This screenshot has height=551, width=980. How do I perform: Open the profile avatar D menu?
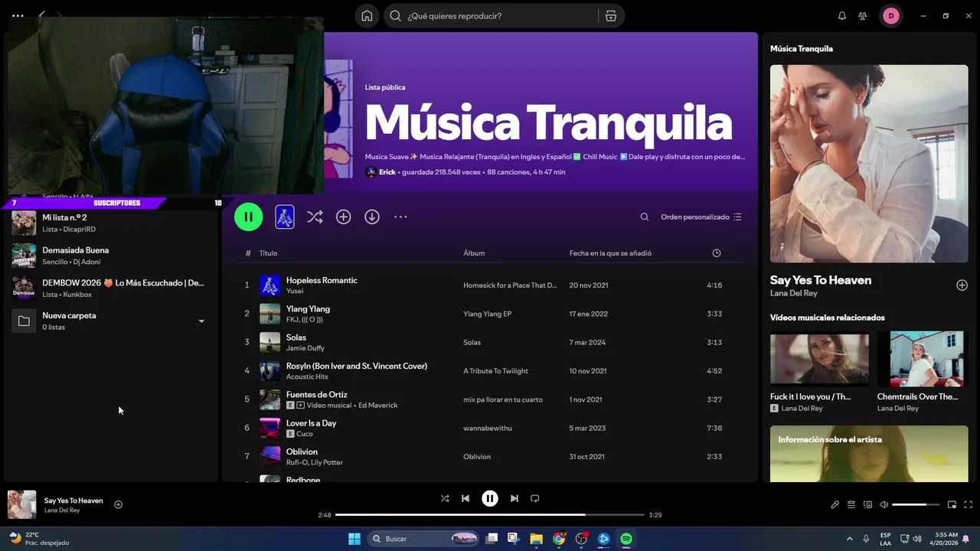(x=890, y=16)
